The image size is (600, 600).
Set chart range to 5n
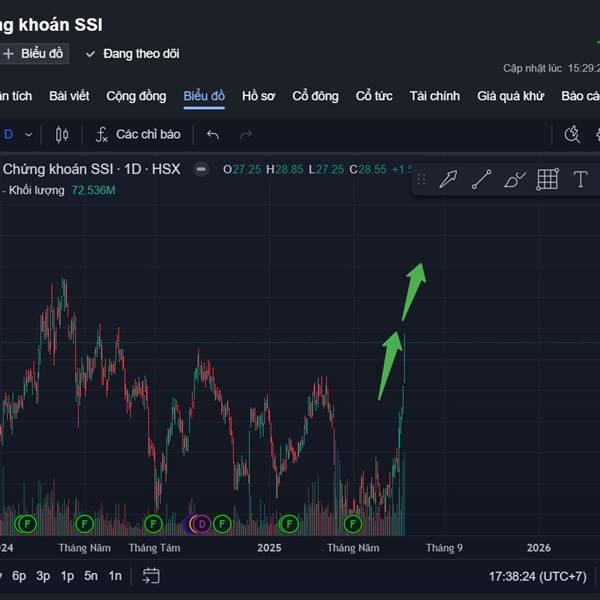[91, 576]
